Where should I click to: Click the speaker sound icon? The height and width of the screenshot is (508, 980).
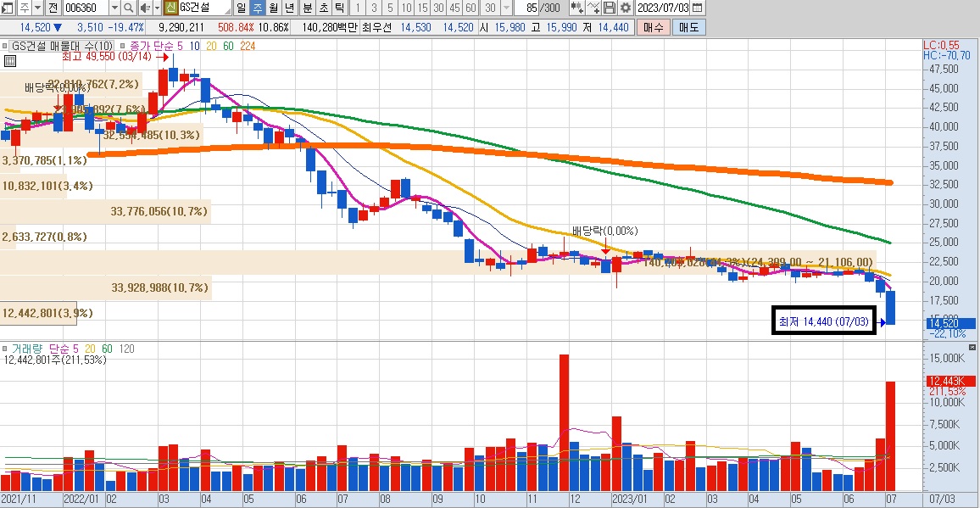tap(144, 8)
